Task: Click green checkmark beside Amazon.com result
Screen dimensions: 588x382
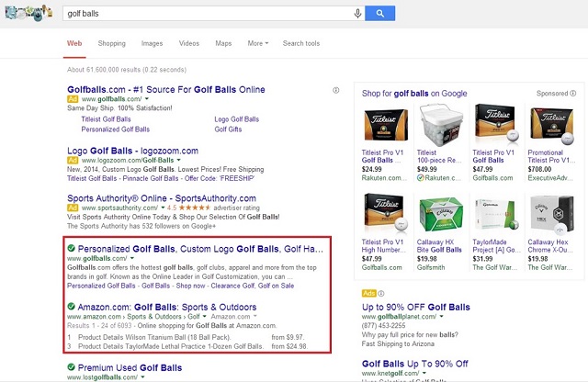Action: tap(72, 305)
